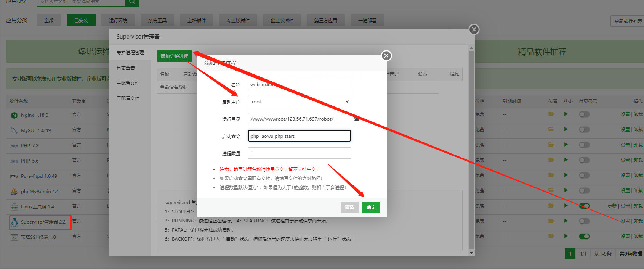Open the folder location for the phpMyAdmin row

tap(551, 190)
